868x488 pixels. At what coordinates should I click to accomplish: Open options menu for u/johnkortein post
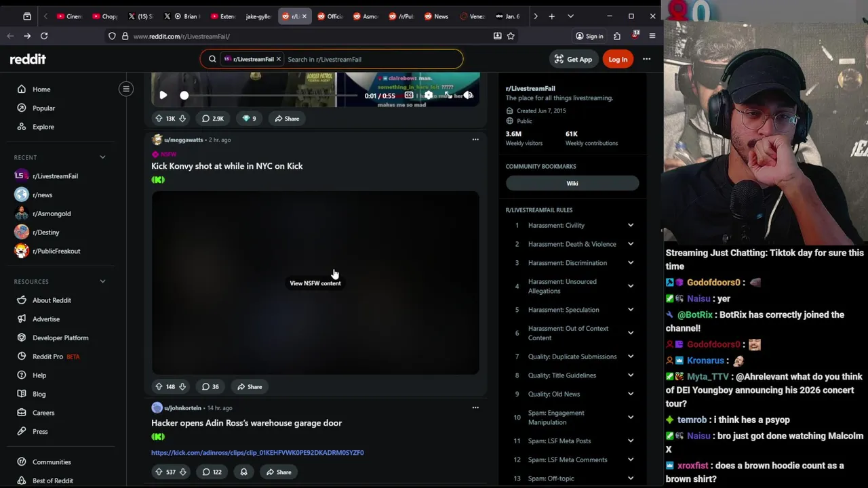tap(475, 408)
